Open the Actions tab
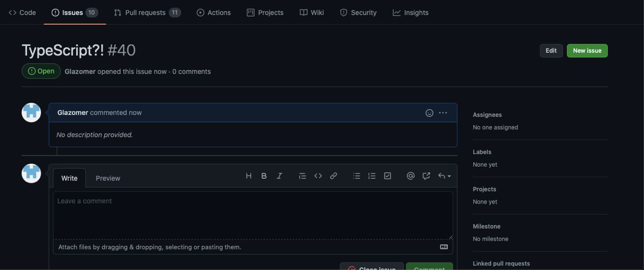Viewport: 644px width, 270px height. click(214, 13)
